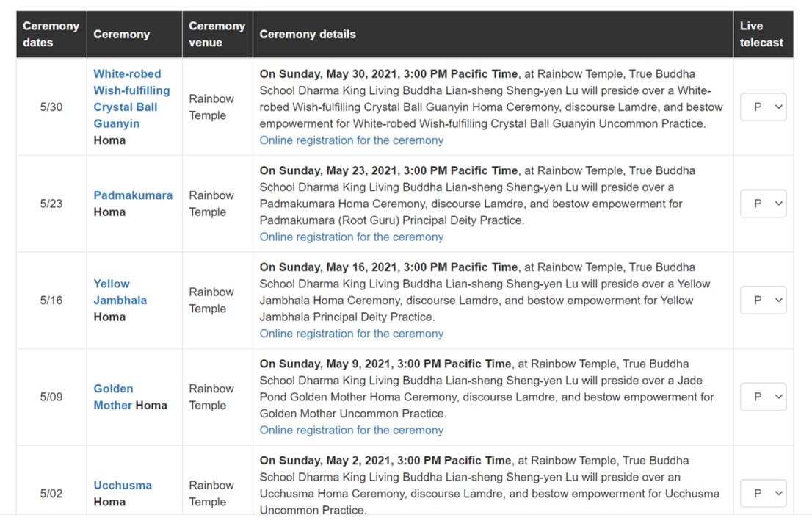
Task: Open online registration for May 23 ceremony
Action: [x=352, y=237]
